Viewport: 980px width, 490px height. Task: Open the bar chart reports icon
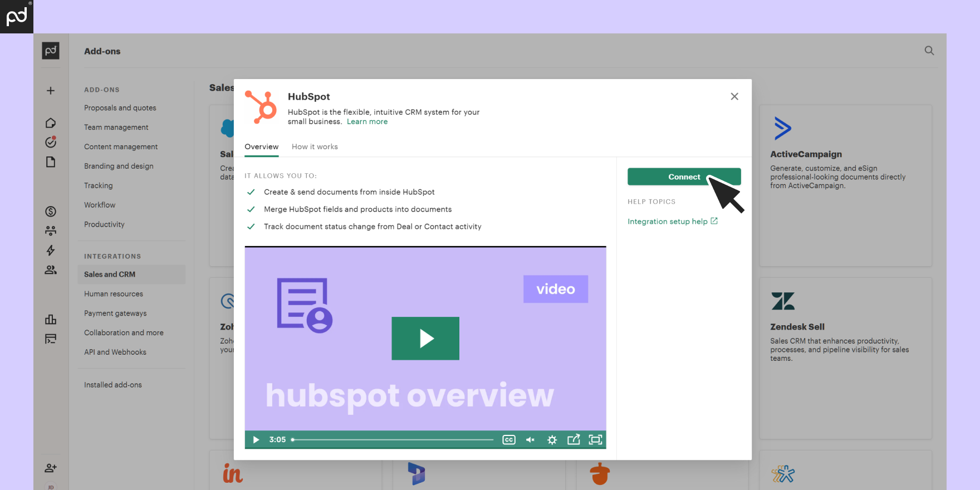51,320
